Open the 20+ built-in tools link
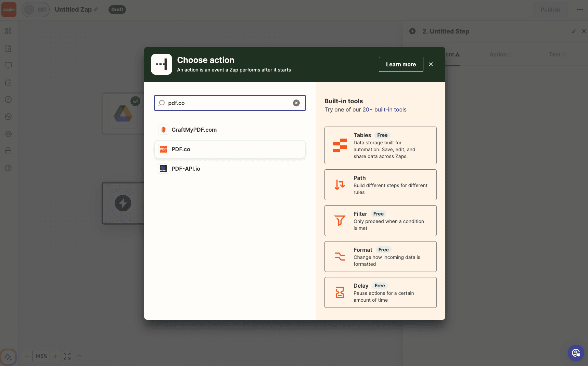The image size is (588, 366). [x=384, y=109]
